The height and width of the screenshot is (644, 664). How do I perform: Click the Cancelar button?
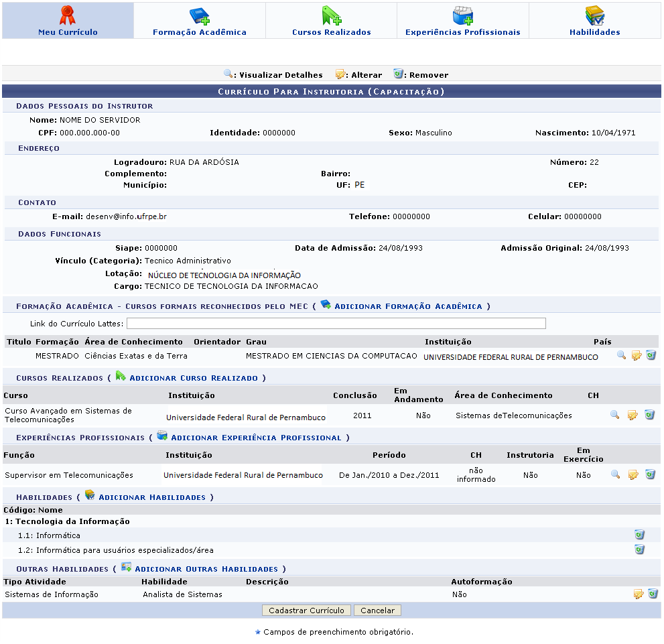tap(378, 610)
